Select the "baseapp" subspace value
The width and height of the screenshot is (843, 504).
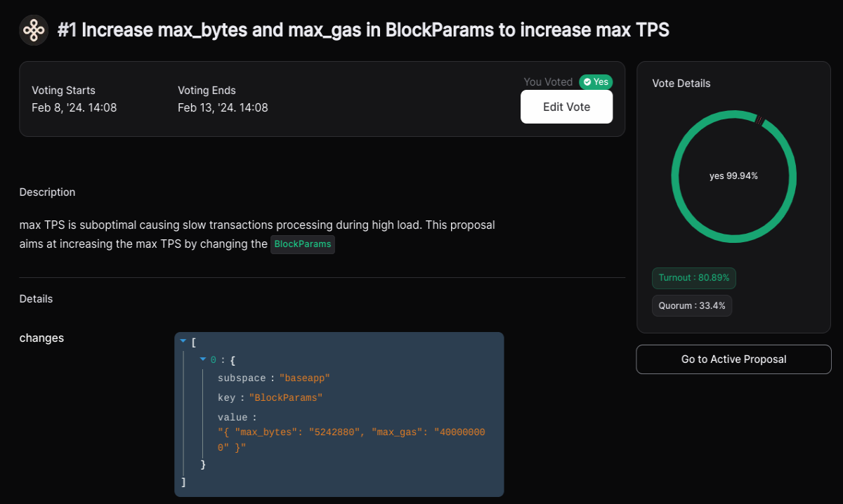pyautogui.click(x=304, y=378)
